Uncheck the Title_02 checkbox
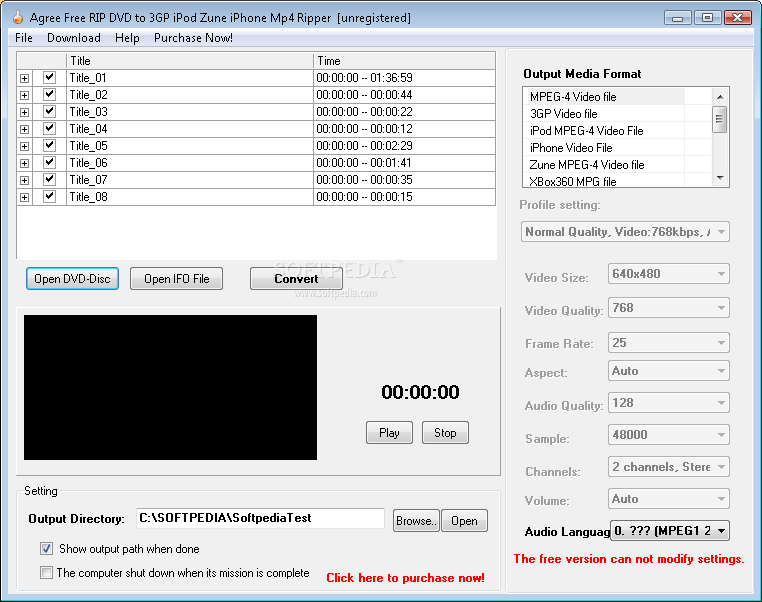The width and height of the screenshot is (762, 602). click(x=49, y=94)
